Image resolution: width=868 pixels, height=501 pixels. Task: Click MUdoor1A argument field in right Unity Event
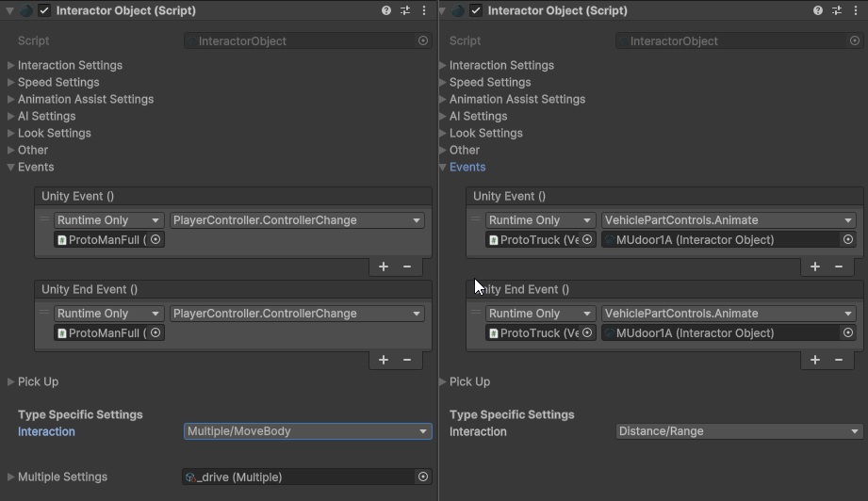click(721, 240)
